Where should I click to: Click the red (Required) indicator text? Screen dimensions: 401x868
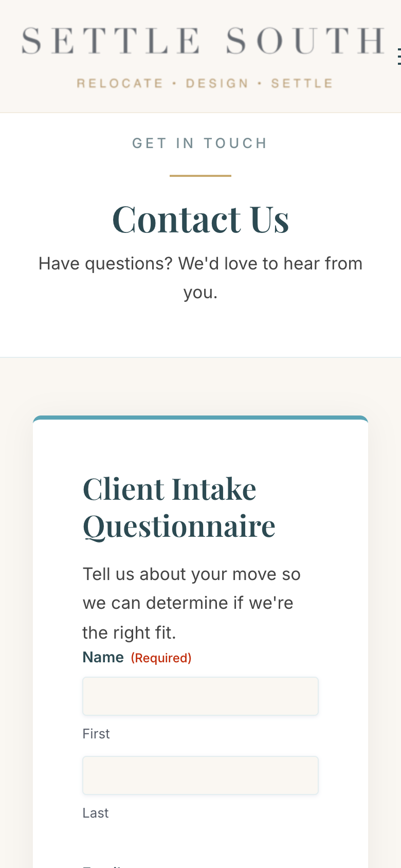pos(161,658)
